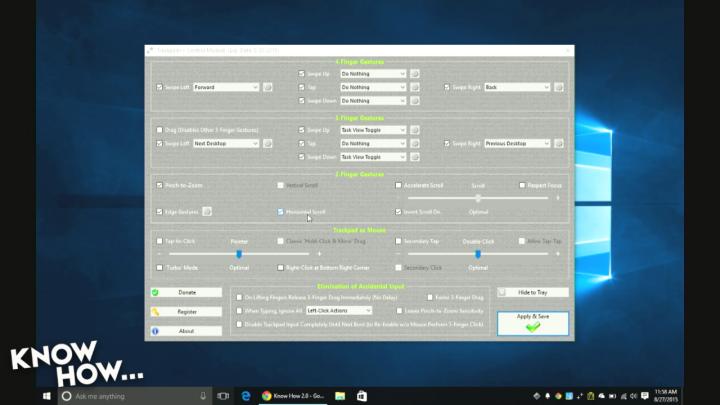Enable the Tap-to-Click checkbox
The width and height of the screenshot is (720, 405).
160,241
